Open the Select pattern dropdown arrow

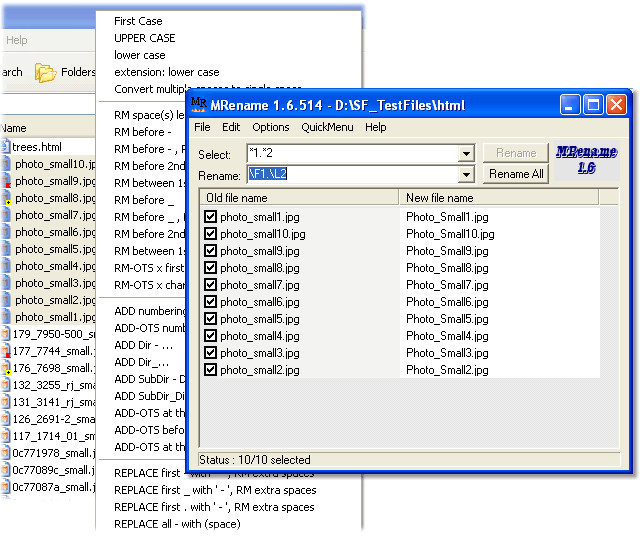point(466,154)
